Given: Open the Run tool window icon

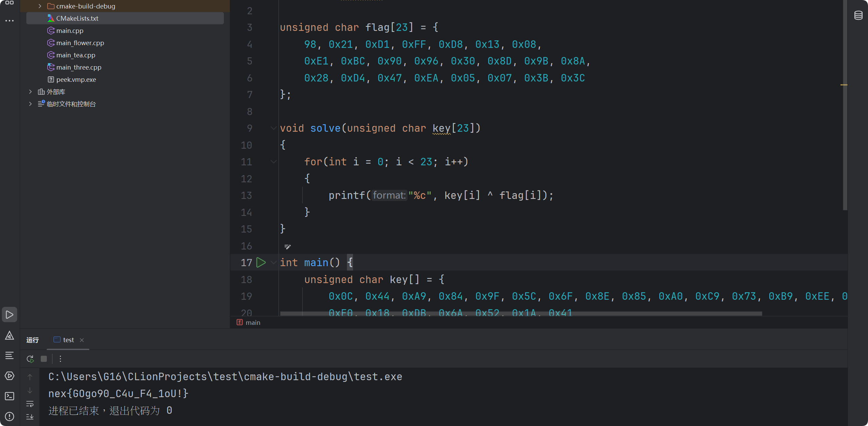Looking at the screenshot, I should coord(10,315).
